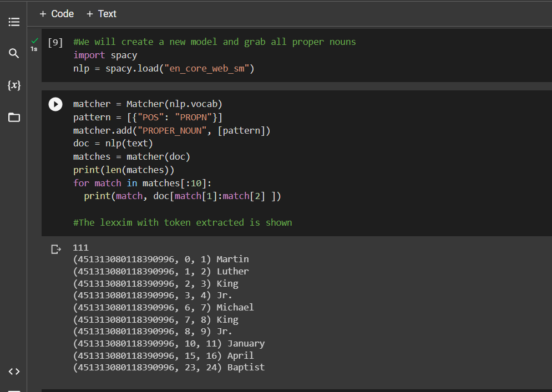
Task: Click the line 'print(len(matches))'
Action: pyautogui.click(x=124, y=170)
